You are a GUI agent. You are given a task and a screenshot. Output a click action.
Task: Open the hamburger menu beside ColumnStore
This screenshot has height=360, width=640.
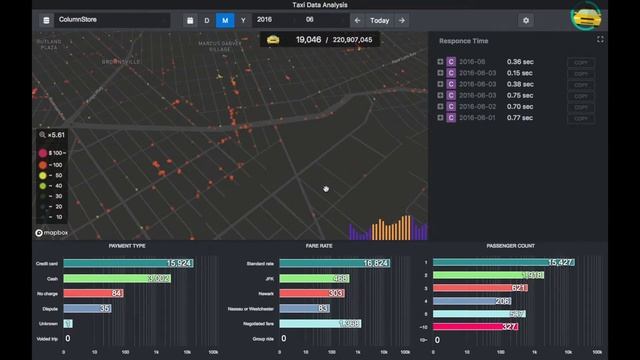[x=46, y=20]
